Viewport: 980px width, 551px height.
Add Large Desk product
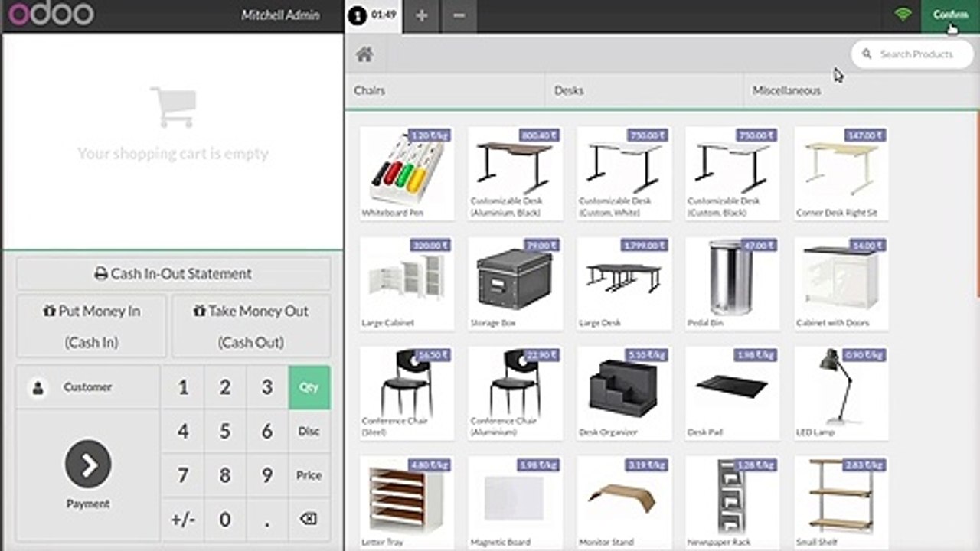pyautogui.click(x=624, y=284)
